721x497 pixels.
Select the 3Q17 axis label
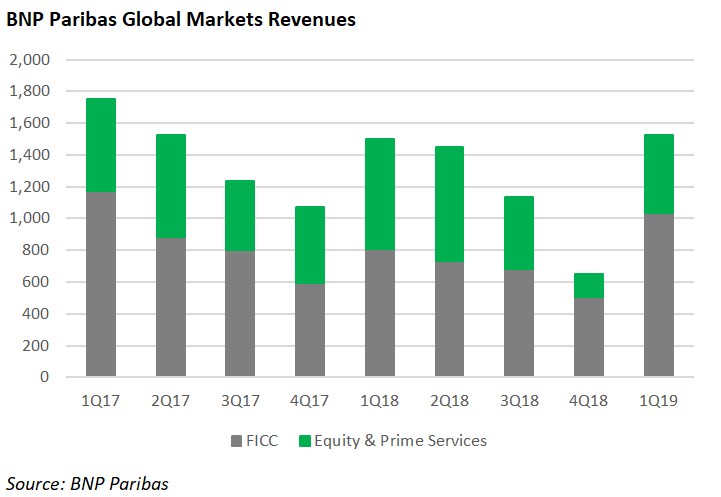[x=240, y=400]
